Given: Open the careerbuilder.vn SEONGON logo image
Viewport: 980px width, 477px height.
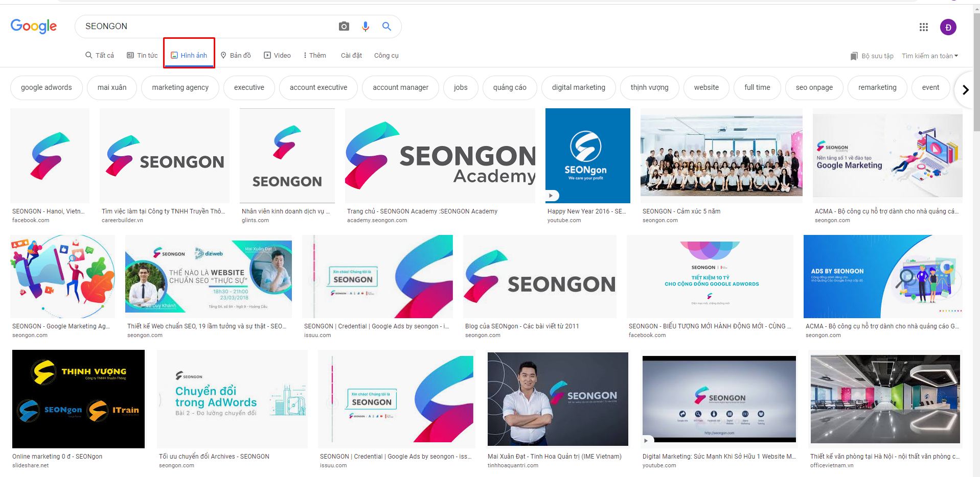Looking at the screenshot, I should click(165, 156).
